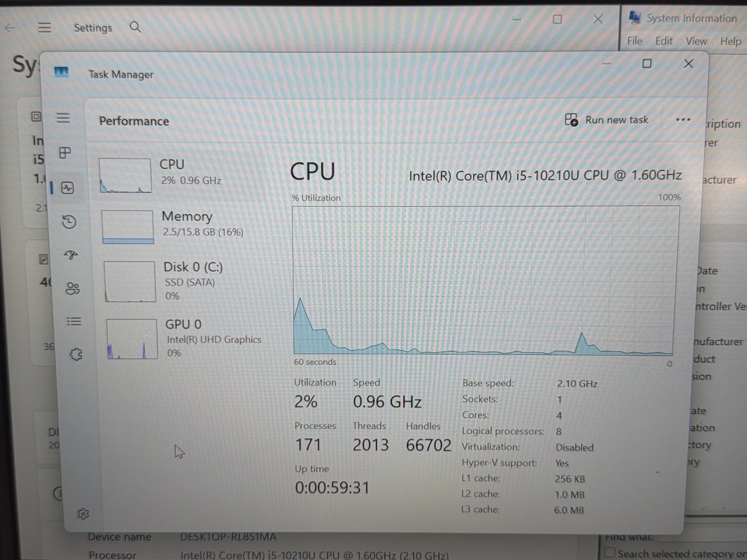The height and width of the screenshot is (560, 747).
Task: Click the Threads count 2013
Action: pyautogui.click(x=370, y=445)
